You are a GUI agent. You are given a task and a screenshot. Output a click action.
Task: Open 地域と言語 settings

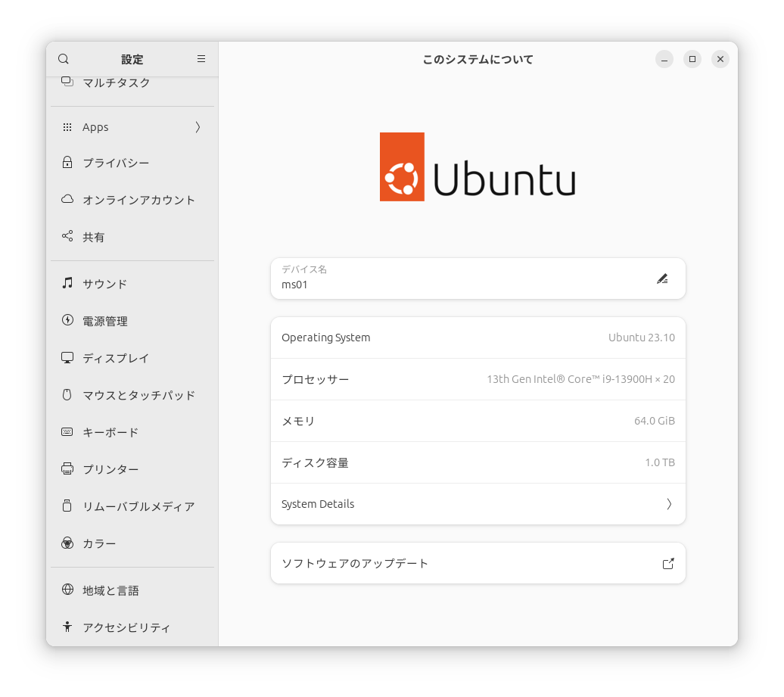click(132, 590)
